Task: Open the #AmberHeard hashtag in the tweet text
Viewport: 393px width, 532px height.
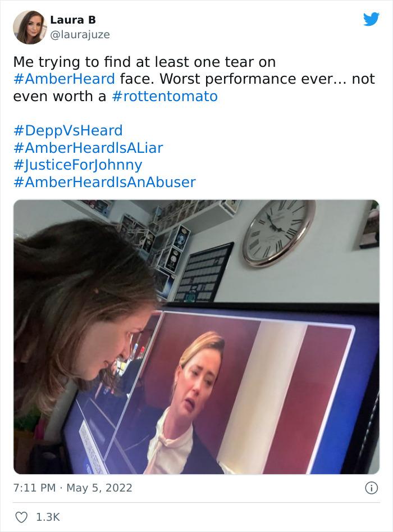Action: point(64,79)
